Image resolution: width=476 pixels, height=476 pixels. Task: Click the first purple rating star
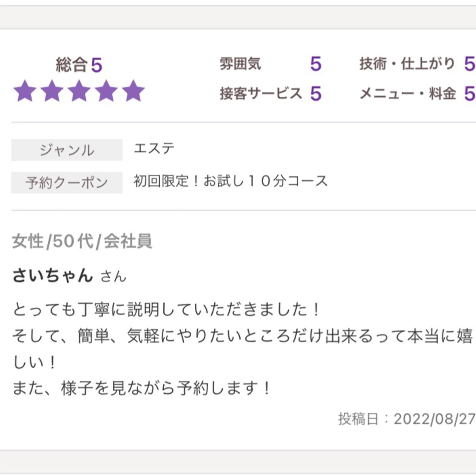(25, 91)
